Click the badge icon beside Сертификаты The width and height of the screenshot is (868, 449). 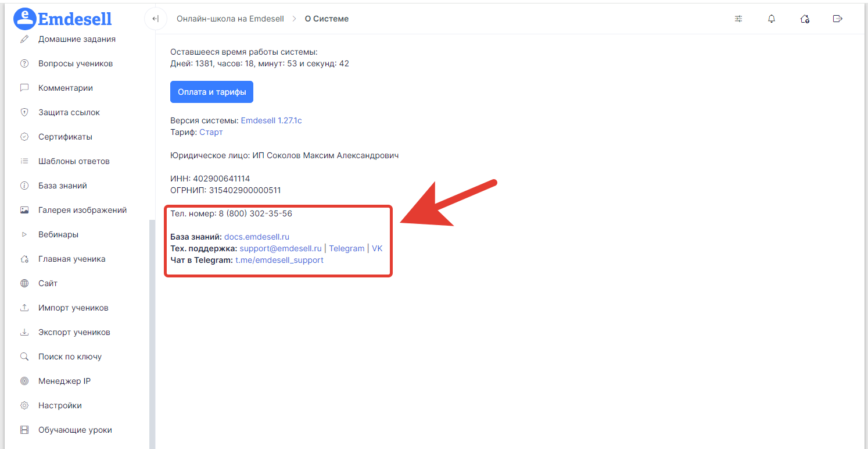pos(24,137)
